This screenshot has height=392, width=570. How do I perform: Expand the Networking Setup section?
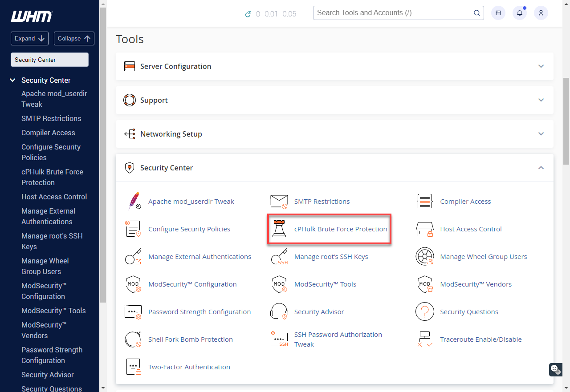pos(541,134)
